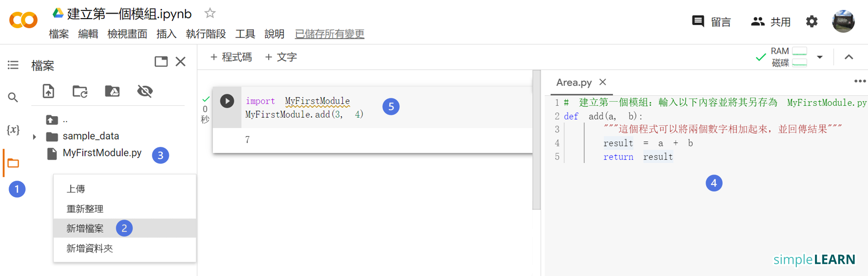Refresh the file list with folder refresh icon
The width and height of the screenshot is (868, 276).
click(x=80, y=91)
